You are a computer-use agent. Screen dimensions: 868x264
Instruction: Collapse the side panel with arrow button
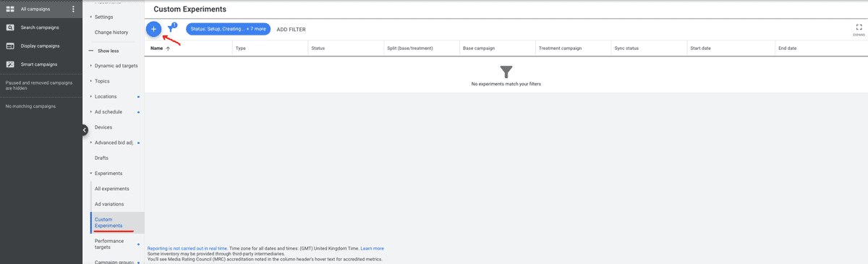click(84, 130)
